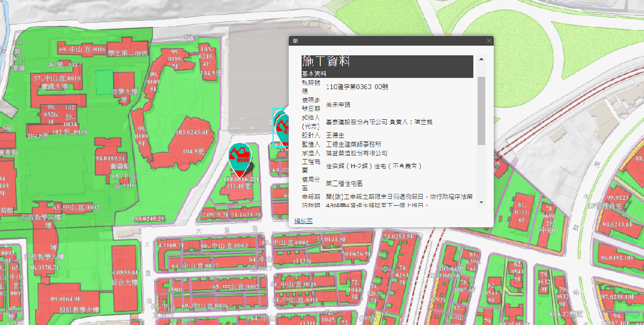Select the 110建字第0363 permit number text
644x325 pixels.
click(x=357, y=86)
